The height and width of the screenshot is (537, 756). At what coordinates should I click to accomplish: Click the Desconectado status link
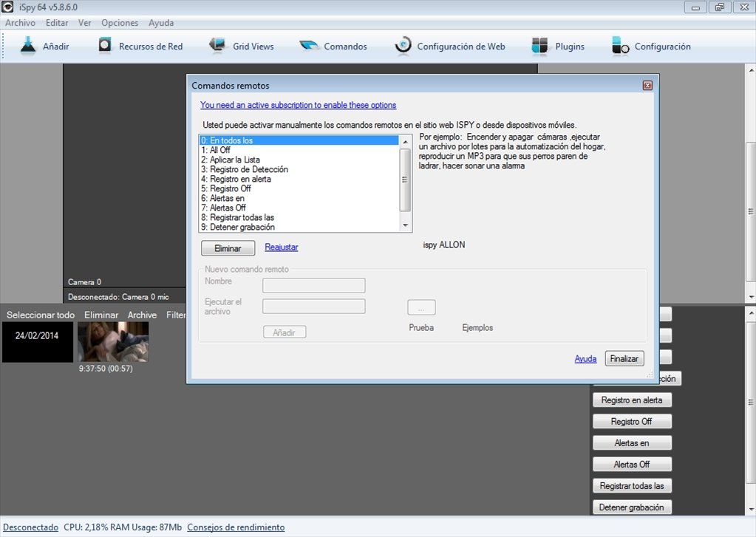pos(31,527)
